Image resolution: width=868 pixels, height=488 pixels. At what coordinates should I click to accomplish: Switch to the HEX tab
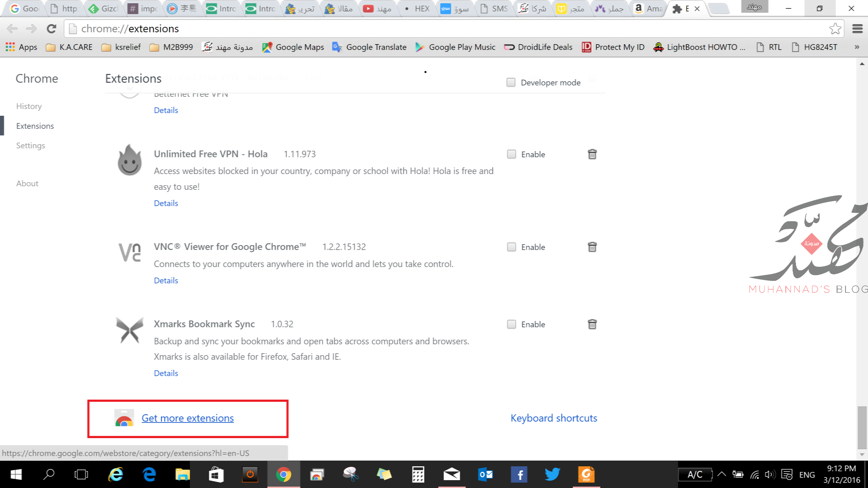point(417,9)
